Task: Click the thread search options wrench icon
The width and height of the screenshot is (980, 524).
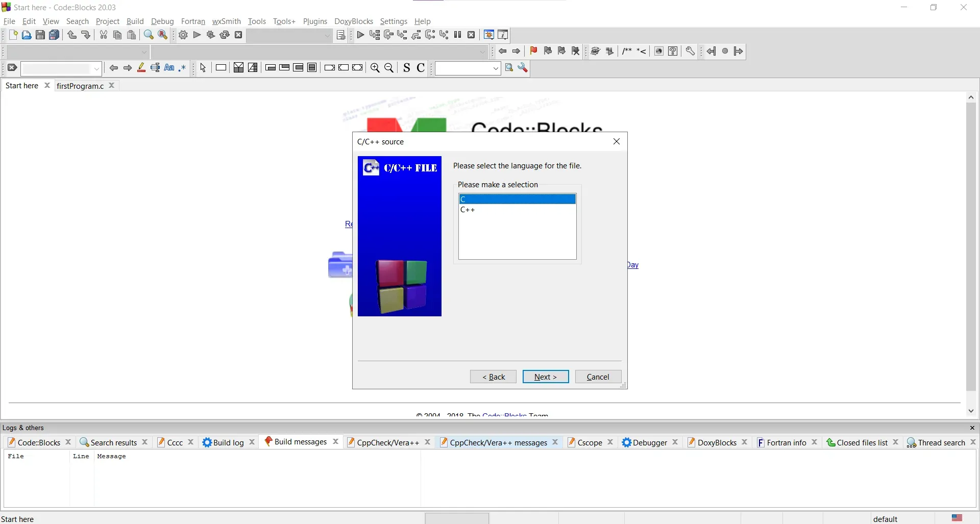Action: [x=523, y=68]
